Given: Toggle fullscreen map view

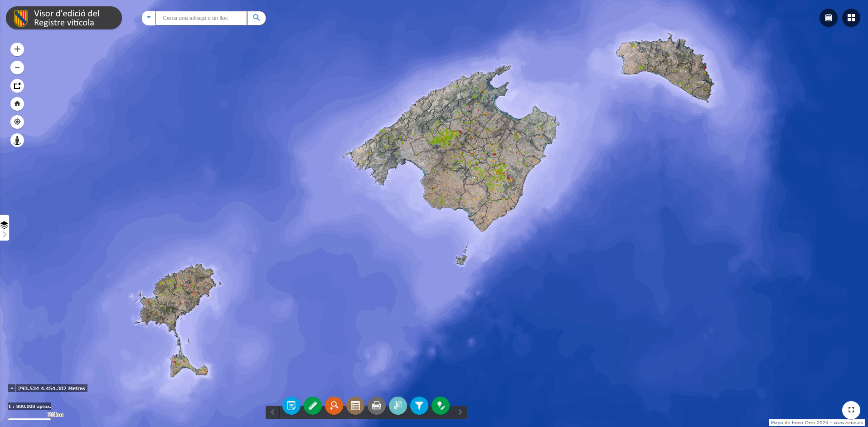Looking at the screenshot, I should [851, 410].
